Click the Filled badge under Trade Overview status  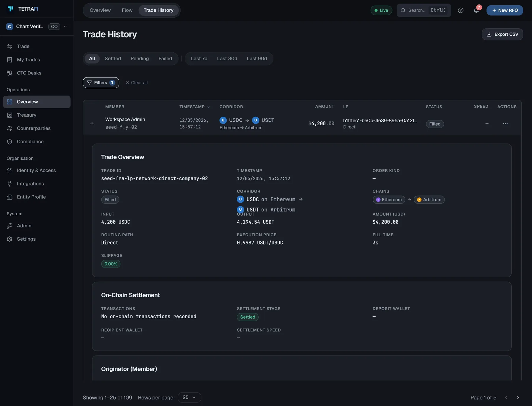click(x=110, y=200)
